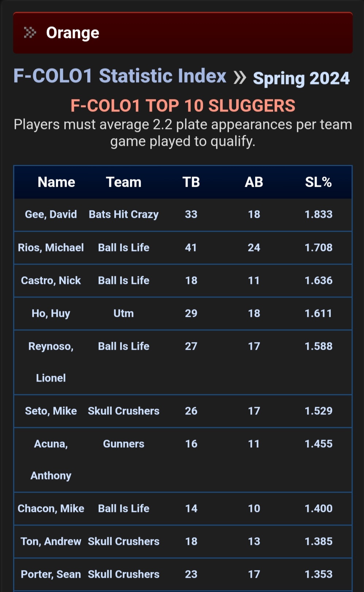The height and width of the screenshot is (592, 364).
Task: Open player Porter, Sean
Action: point(51,574)
